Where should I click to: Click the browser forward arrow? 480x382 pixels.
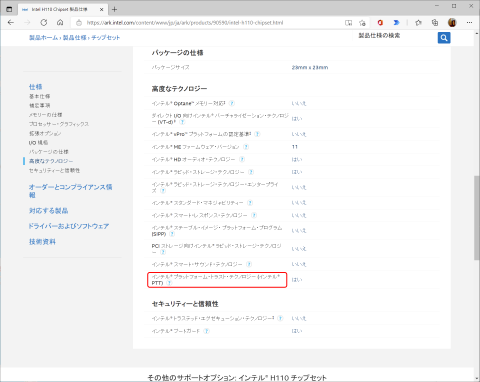27,23
